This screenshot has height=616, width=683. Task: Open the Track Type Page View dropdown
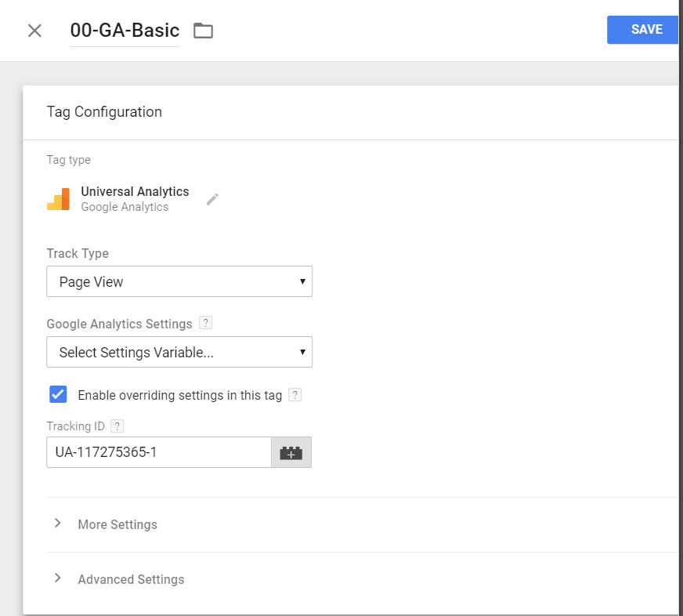tap(179, 281)
